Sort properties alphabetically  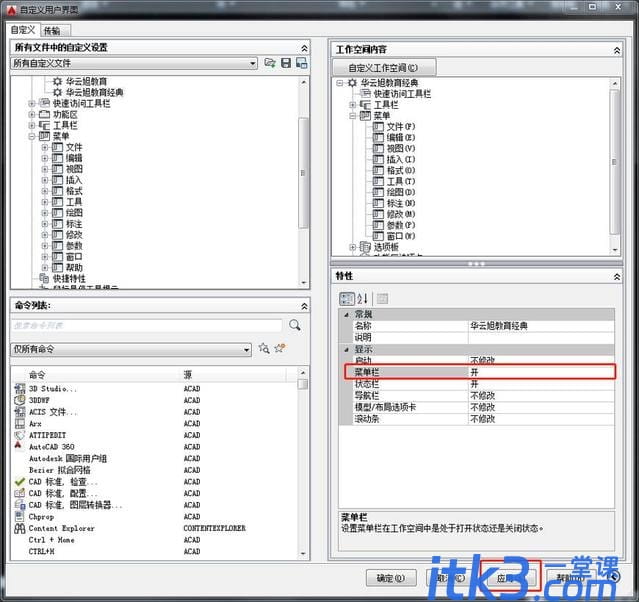point(362,299)
